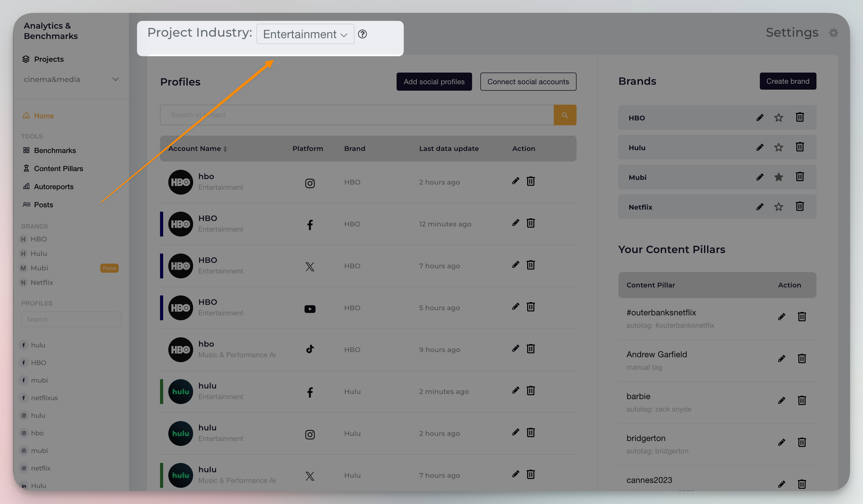Open the Settings gear icon
The image size is (863, 504).
[x=834, y=33]
